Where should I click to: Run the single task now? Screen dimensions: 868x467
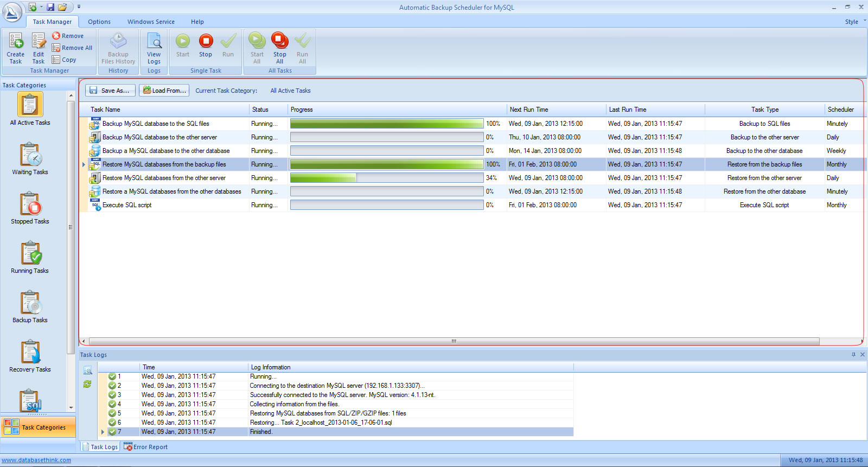coord(228,46)
